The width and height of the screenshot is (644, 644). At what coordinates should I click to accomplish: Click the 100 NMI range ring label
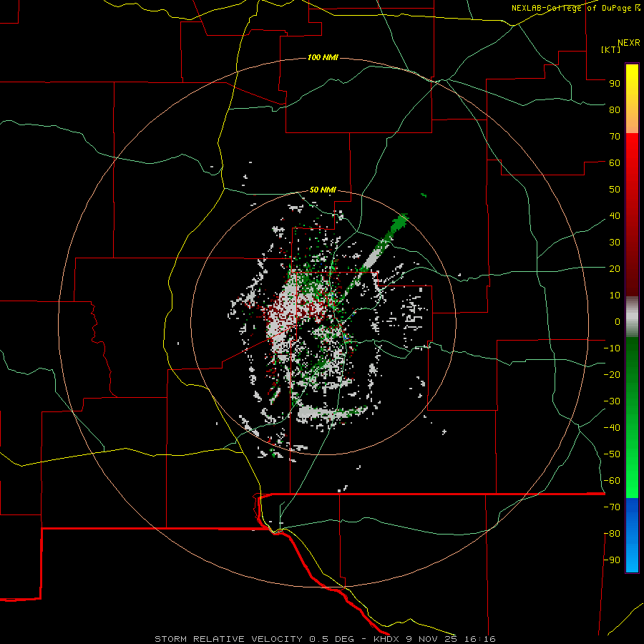(323, 57)
